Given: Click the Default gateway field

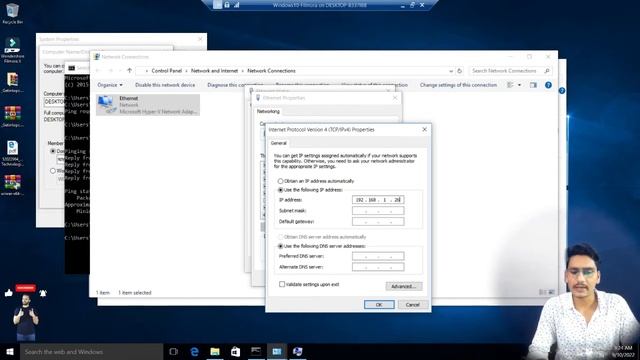Looking at the screenshot, I should (x=378, y=221).
